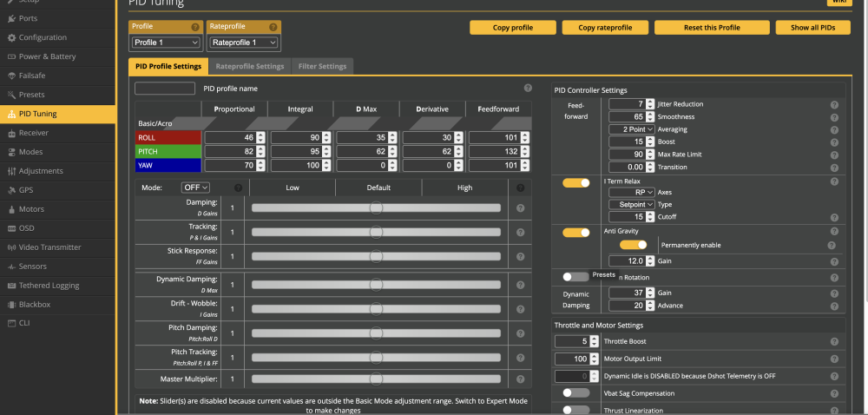The width and height of the screenshot is (868, 415).
Task: Click the PID profile name input field
Action: coord(165,89)
